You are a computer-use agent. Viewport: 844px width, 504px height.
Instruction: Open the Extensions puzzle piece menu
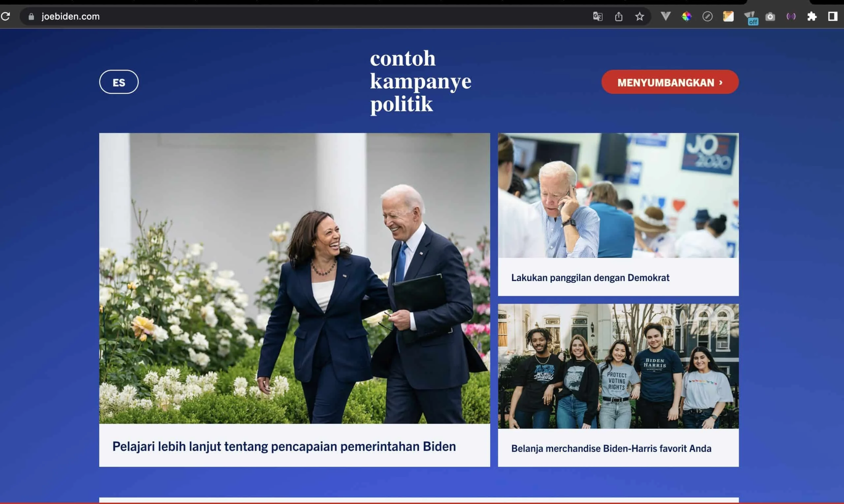[812, 16]
